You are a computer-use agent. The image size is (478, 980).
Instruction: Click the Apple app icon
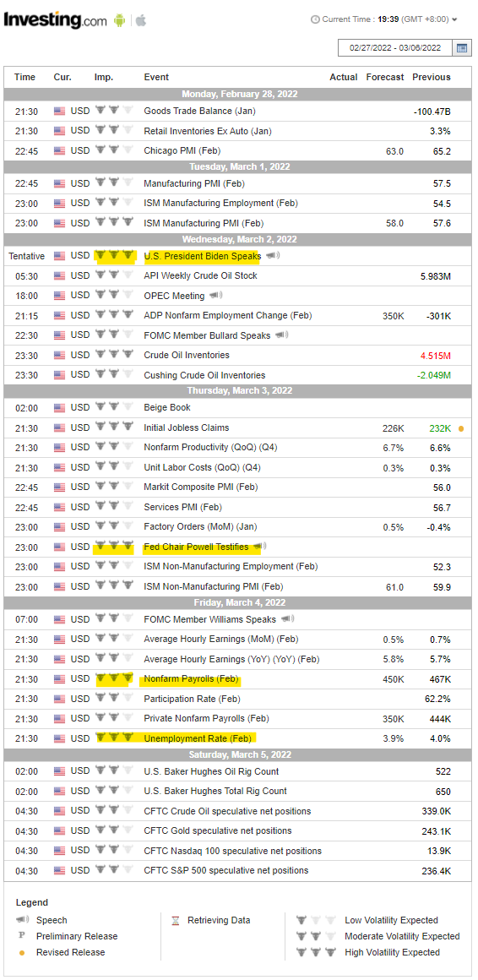(x=140, y=20)
